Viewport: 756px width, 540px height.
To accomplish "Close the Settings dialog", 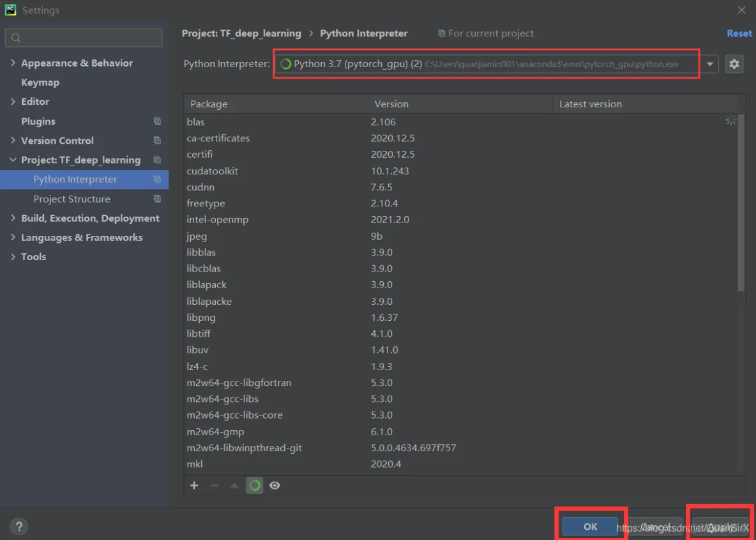I will [741, 10].
